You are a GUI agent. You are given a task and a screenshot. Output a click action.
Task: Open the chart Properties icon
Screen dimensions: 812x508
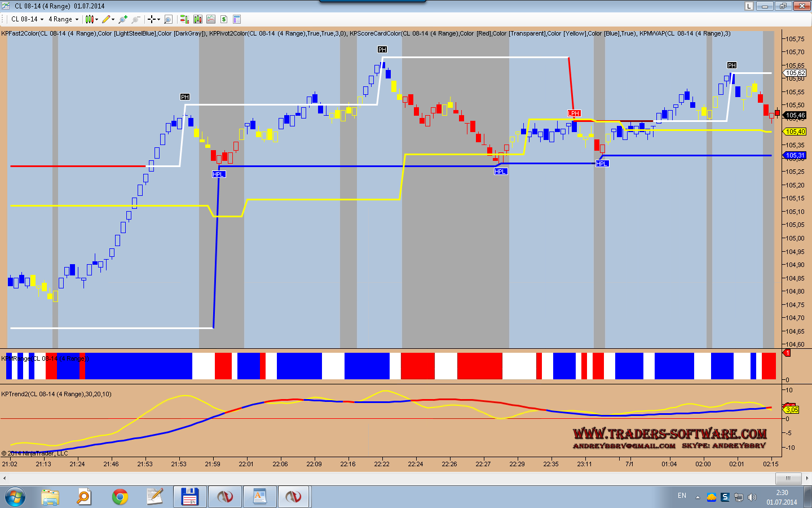click(x=237, y=19)
